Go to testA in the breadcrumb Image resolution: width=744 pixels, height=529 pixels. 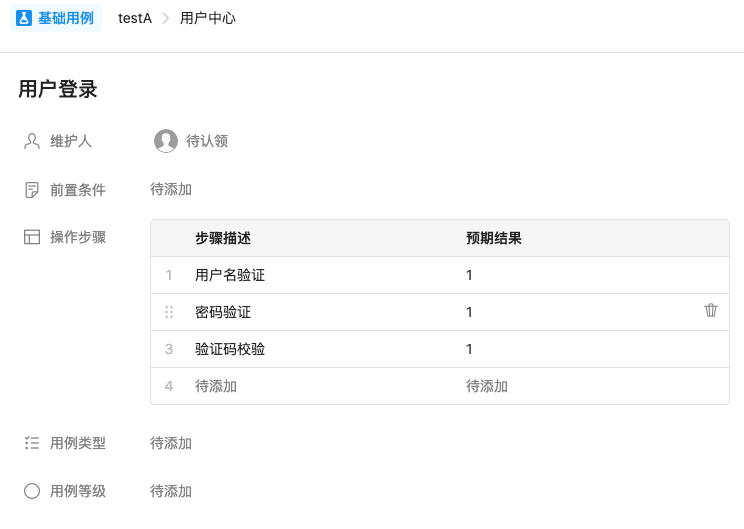pos(135,18)
